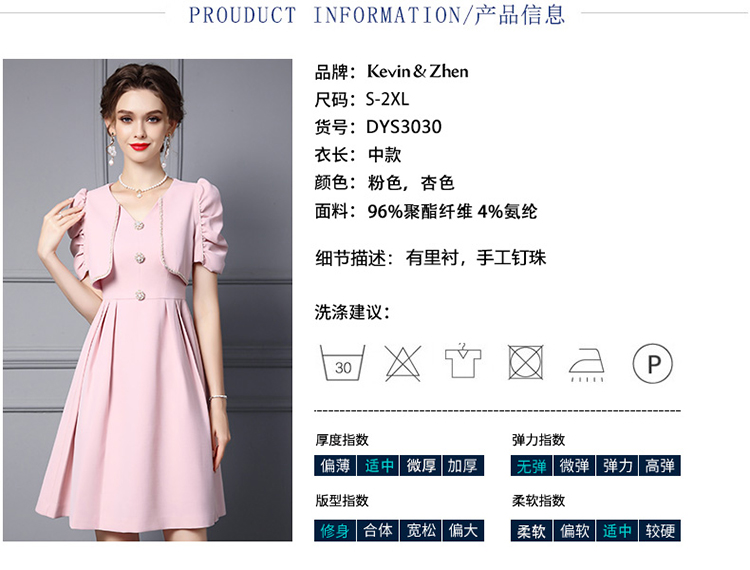Click the DYS3030 item number

tap(404, 127)
